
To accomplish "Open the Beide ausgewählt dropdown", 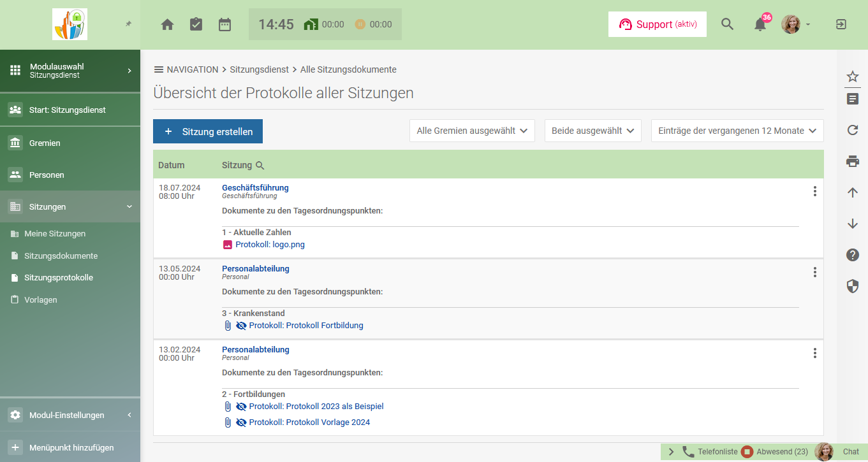I will (x=592, y=131).
